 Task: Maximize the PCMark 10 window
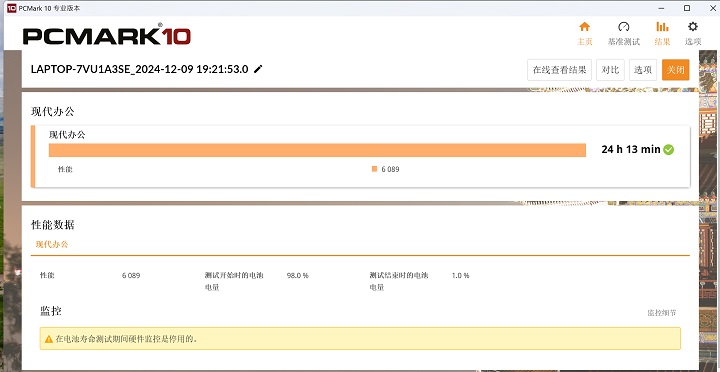click(687, 8)
